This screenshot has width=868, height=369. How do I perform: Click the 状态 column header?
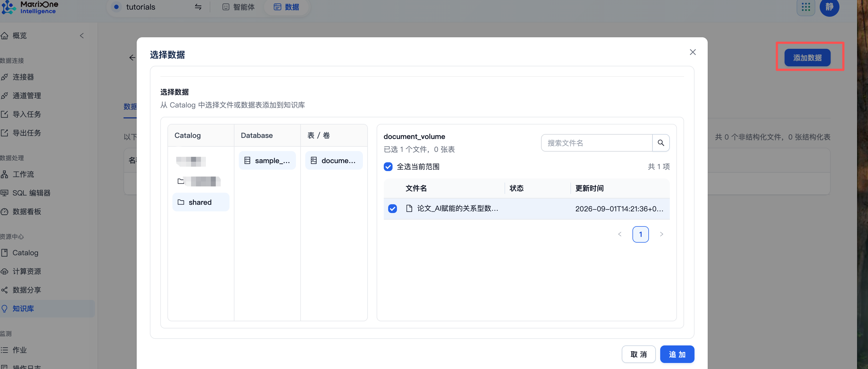516,188
